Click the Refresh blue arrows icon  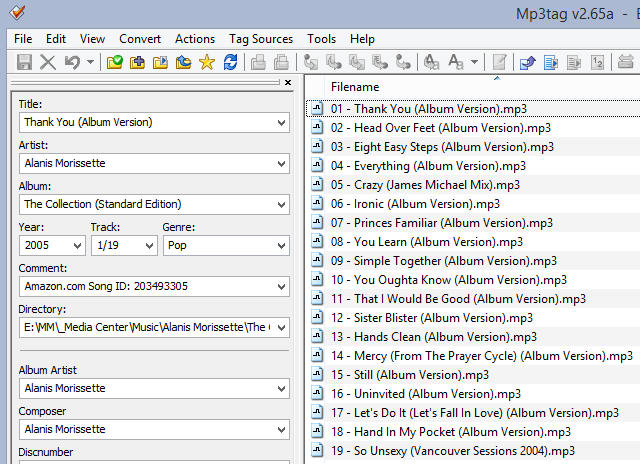(x=231, y=62)
